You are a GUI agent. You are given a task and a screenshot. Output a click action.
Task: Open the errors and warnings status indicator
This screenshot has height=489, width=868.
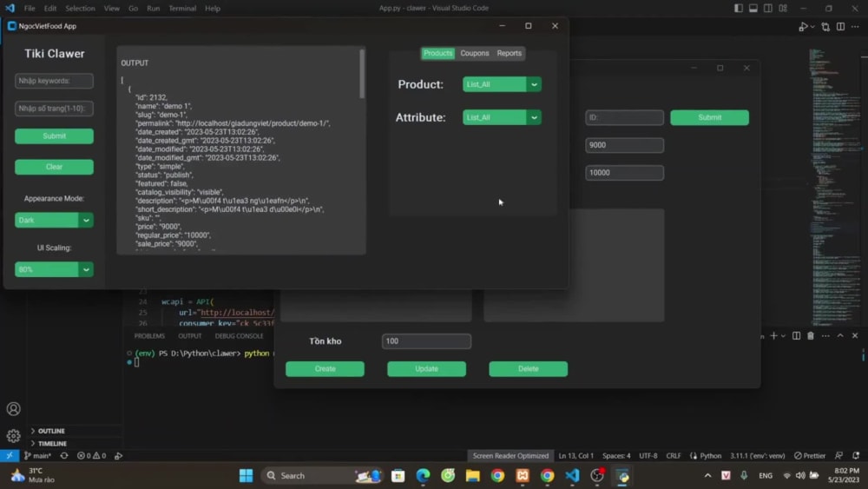(91, 455)
